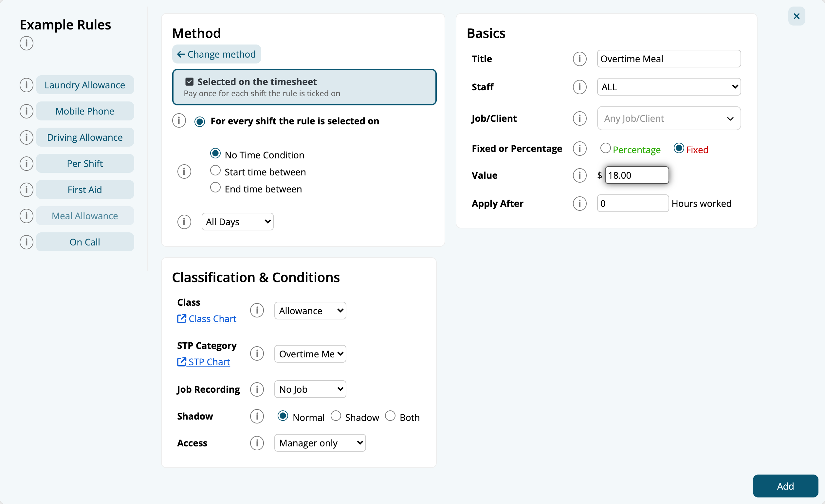Open the STP Category dropdown
The image size is (825, 504).
coord(310,354)
